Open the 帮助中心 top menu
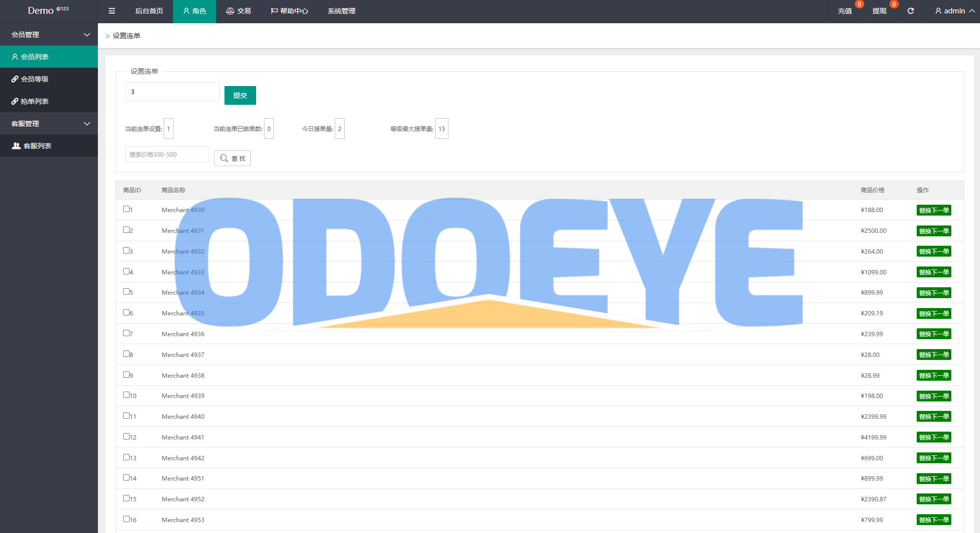The width and height of the screenshot is (980, 533). pos(289,11)
